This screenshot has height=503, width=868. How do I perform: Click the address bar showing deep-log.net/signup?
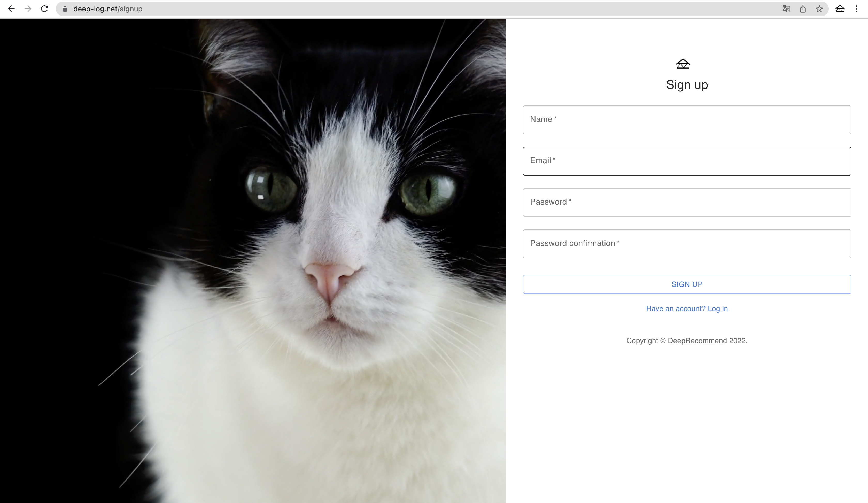point(413,9)
